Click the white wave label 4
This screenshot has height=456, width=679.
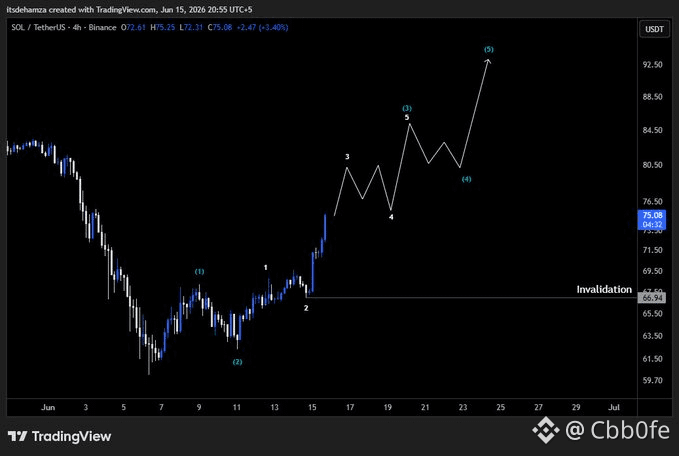coord(391,217)
